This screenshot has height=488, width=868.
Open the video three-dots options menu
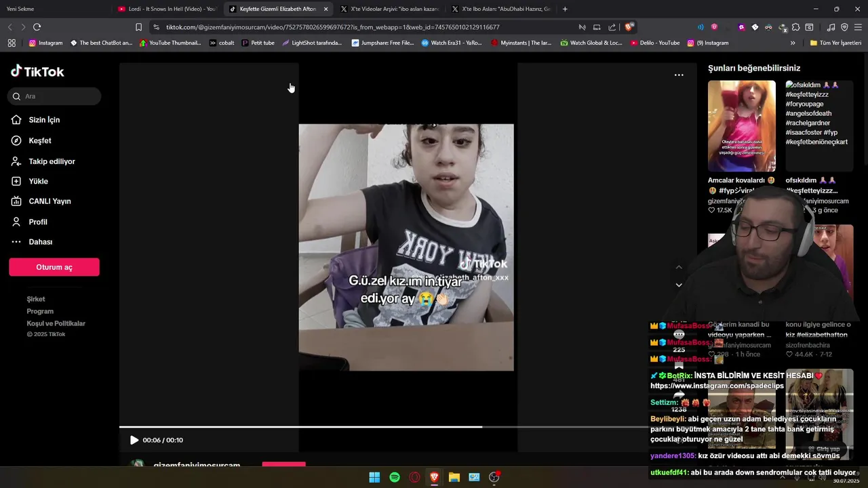click(x=679, y=75)
